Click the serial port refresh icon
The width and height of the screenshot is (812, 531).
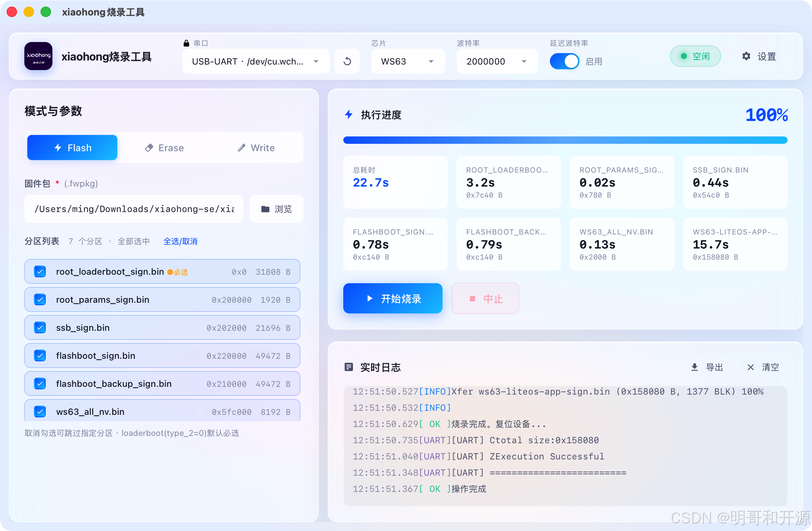pyautogui.click(x=347, y=61)
